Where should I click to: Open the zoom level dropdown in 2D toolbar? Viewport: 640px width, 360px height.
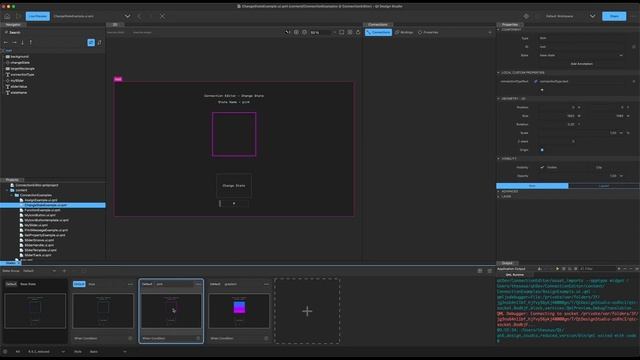pos(323,32)
